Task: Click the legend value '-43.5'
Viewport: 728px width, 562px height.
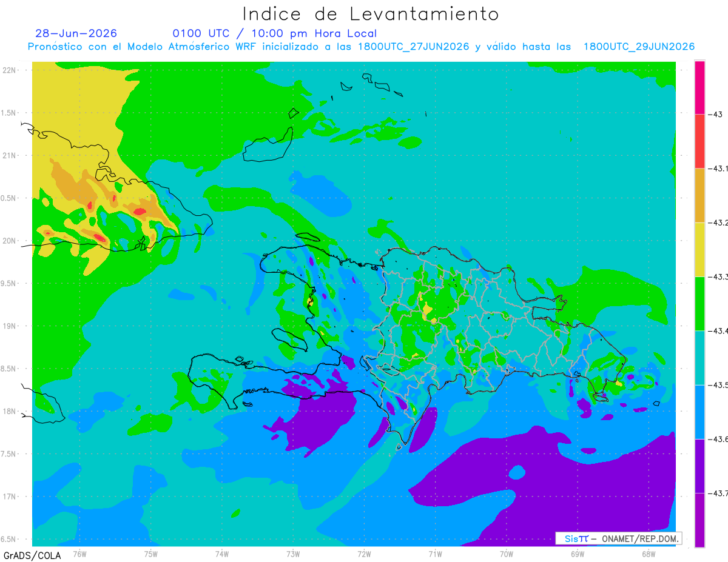Action: (x=718, y=385)
